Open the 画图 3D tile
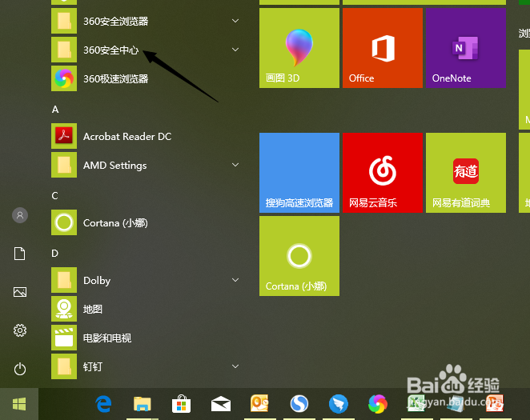Viewport: 530px width, 420px height. point(299,48)
